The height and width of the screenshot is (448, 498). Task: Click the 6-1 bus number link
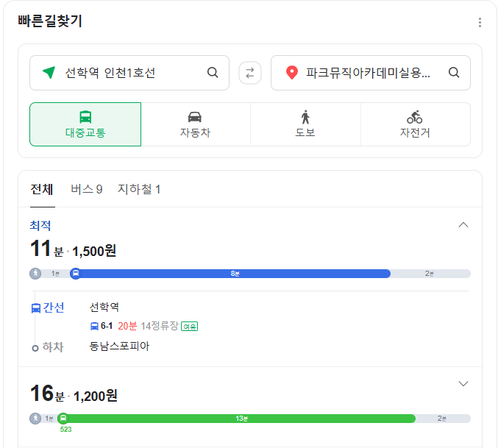(107, 326)
